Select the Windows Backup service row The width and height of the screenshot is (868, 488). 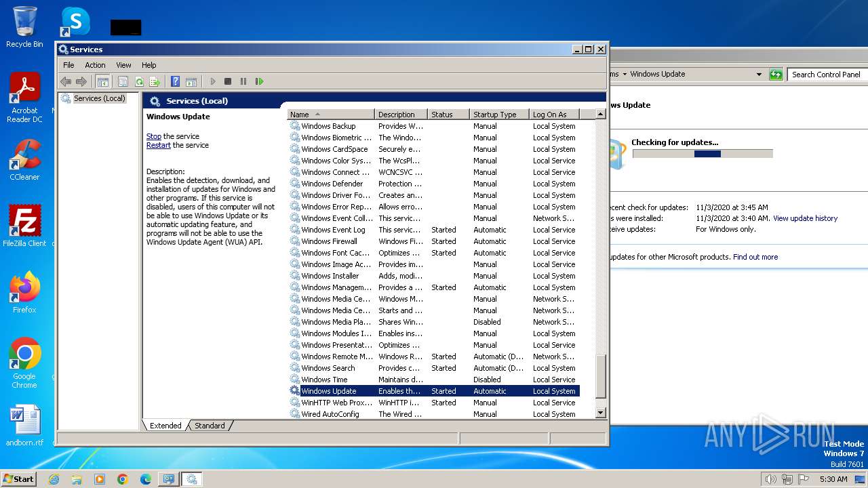[434, 126]
